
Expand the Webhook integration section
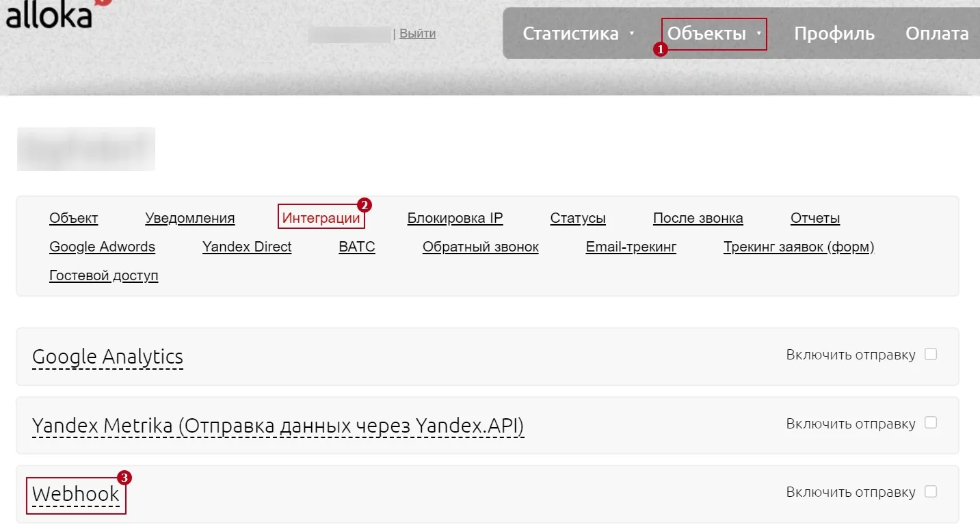(x=75, y=493)
